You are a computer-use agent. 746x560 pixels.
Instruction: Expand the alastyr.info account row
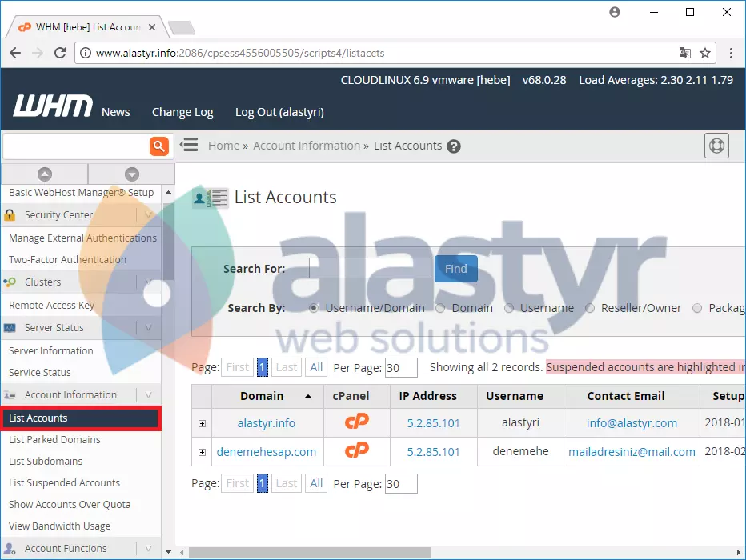tap(203, 423)
